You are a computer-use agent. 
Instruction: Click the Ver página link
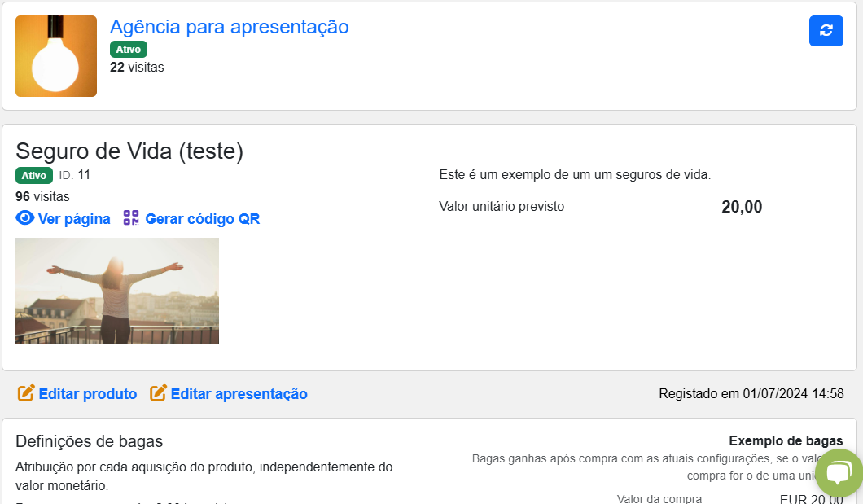coord(74,219)
